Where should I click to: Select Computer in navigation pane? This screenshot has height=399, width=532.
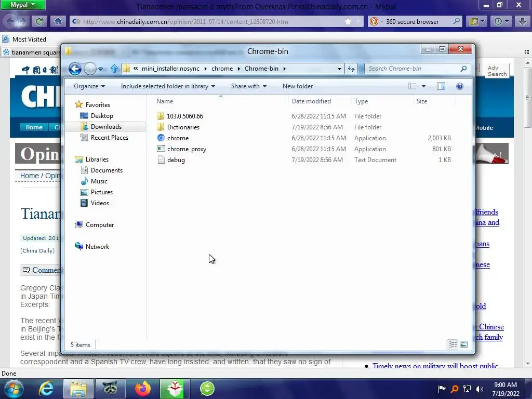tap(99, 225)
